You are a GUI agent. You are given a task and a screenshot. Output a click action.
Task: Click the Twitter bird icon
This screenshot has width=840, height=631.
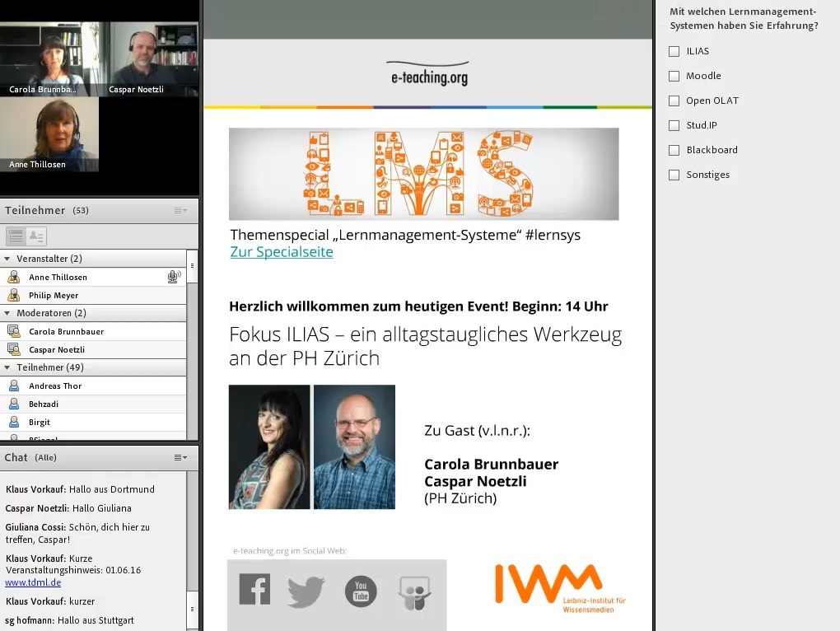coord(306,591)
